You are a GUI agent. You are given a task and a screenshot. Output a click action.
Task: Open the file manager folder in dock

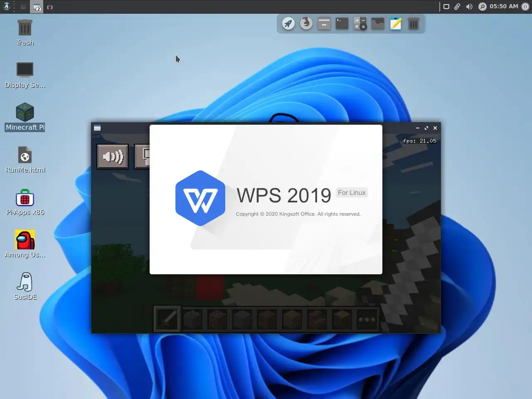point(378,24)
